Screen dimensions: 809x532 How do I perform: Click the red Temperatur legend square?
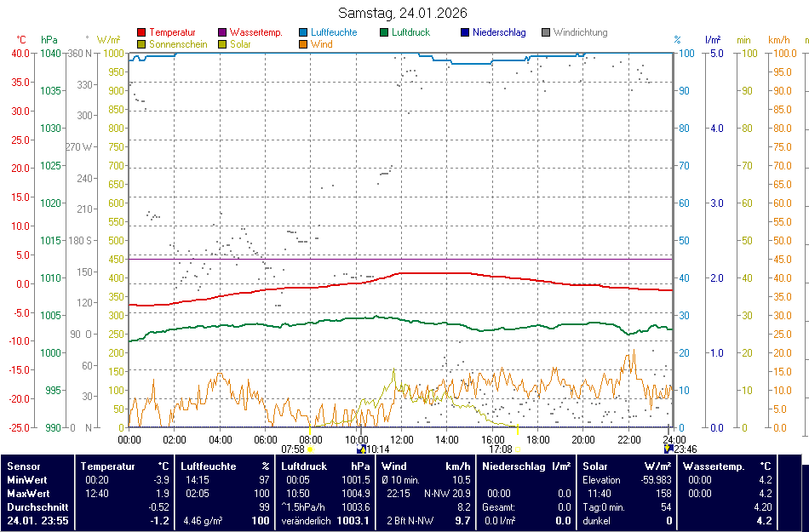(141, 33)
